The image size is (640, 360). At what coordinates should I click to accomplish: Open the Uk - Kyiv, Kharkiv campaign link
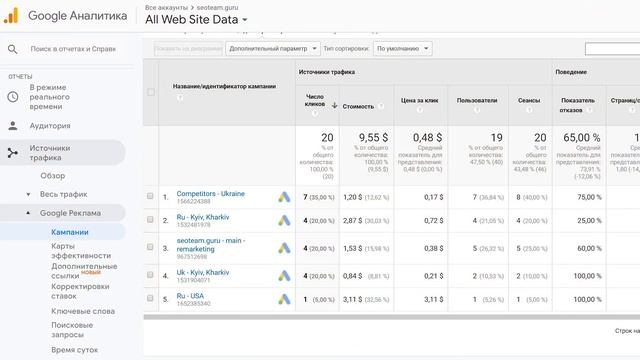203,272
